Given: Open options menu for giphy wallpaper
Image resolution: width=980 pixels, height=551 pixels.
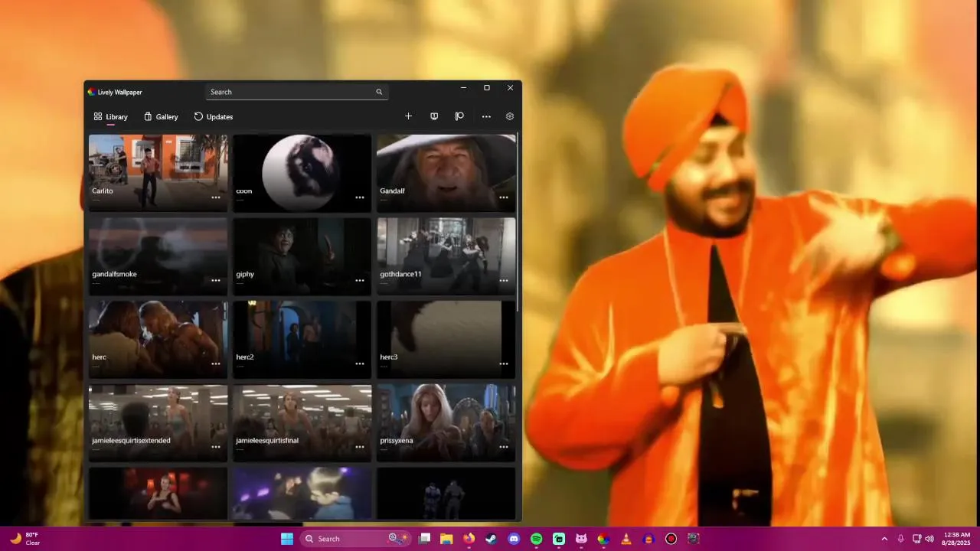Looking at the screenshot, I should click(x=360, y=281).
